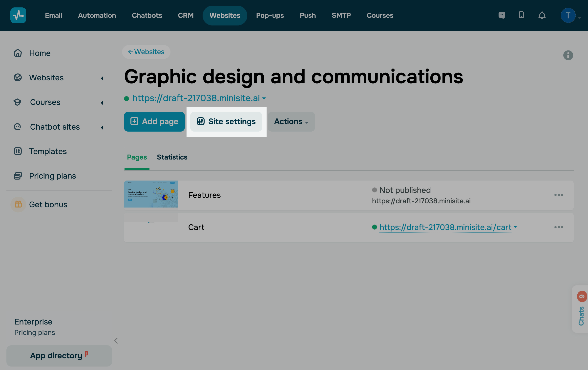
Task: Open the Automation top menu item
Action: click(x=97, y=15)
